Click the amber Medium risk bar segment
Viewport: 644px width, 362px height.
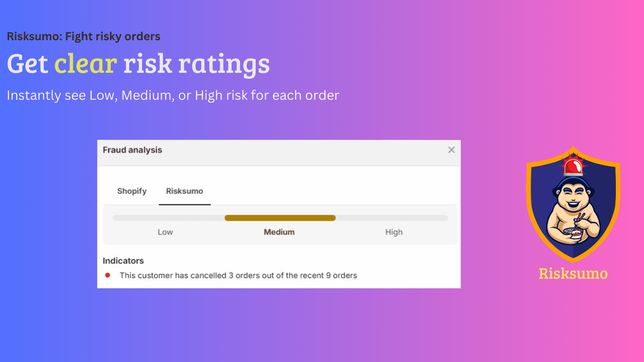point(280,218)
